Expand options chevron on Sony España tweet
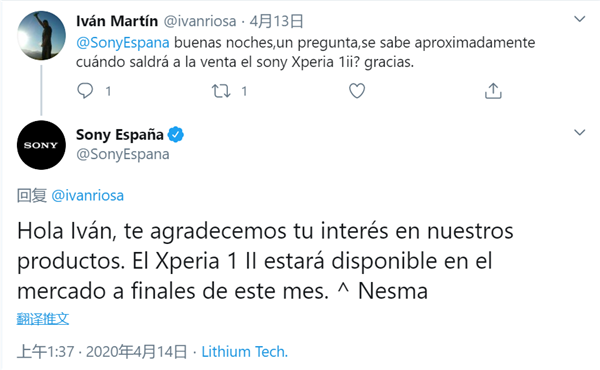600x370 pixels. 580,132
